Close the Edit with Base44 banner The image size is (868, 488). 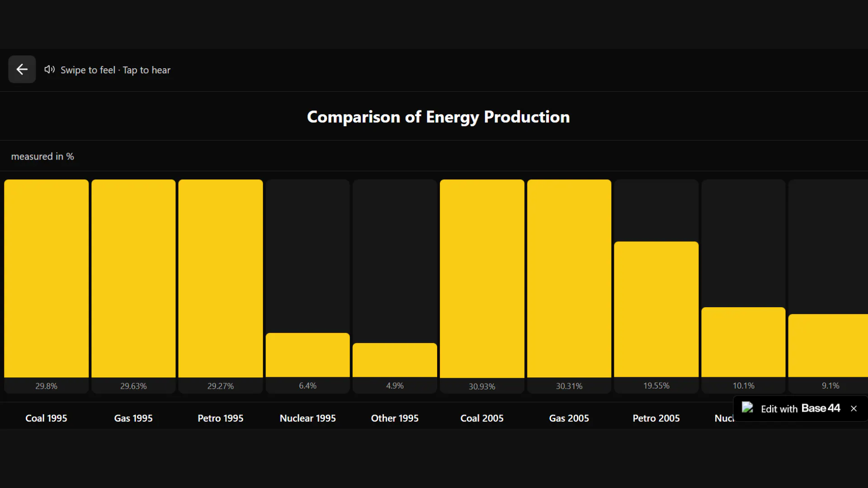click(854, 408)
